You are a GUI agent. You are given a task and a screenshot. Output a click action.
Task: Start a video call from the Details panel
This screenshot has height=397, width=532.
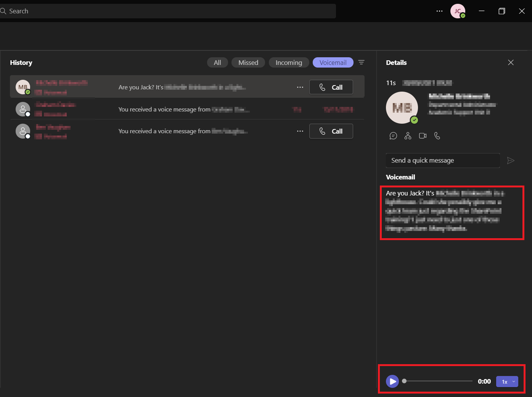[x=423, y=136]
